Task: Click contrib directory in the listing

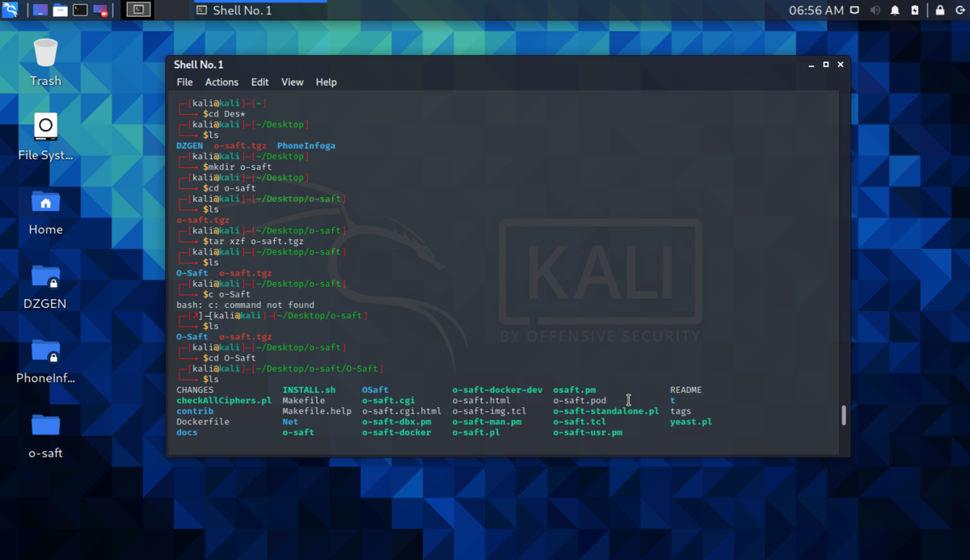Action: pyautogui.click(x=195, y=411)
